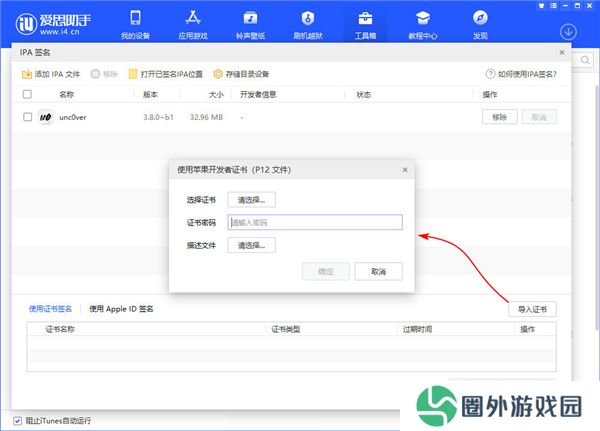Open the skin shirt icon in title bar
600x431 pixels.
click(541, 6)
